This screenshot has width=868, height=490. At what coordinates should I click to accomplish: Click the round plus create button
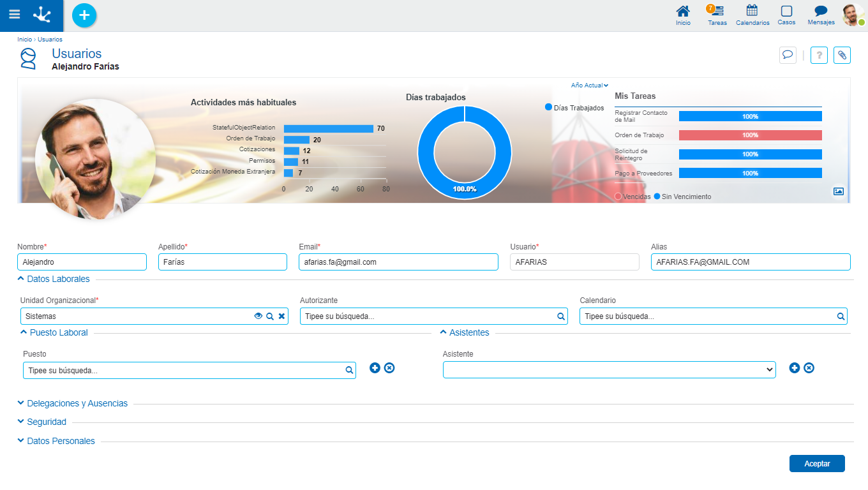click(x=84, y=15)
